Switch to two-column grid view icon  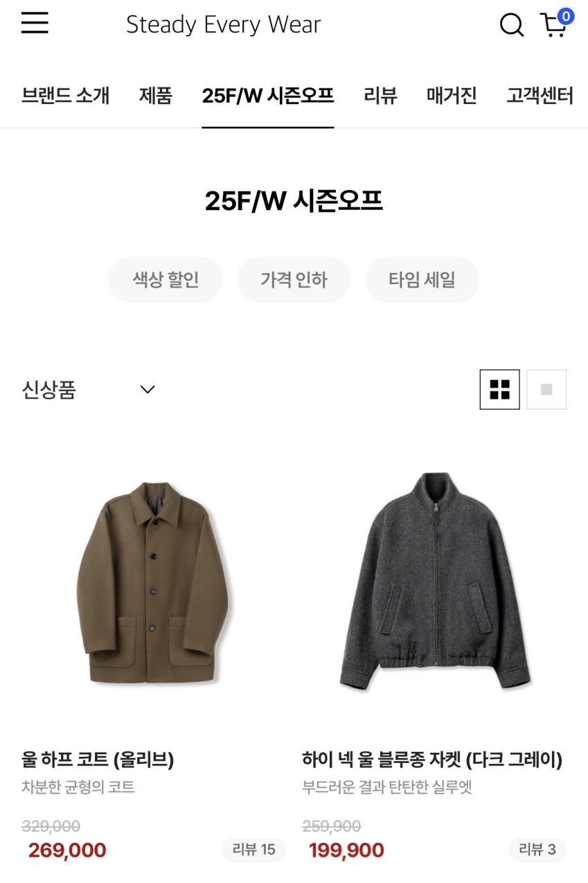coord(499,390)
